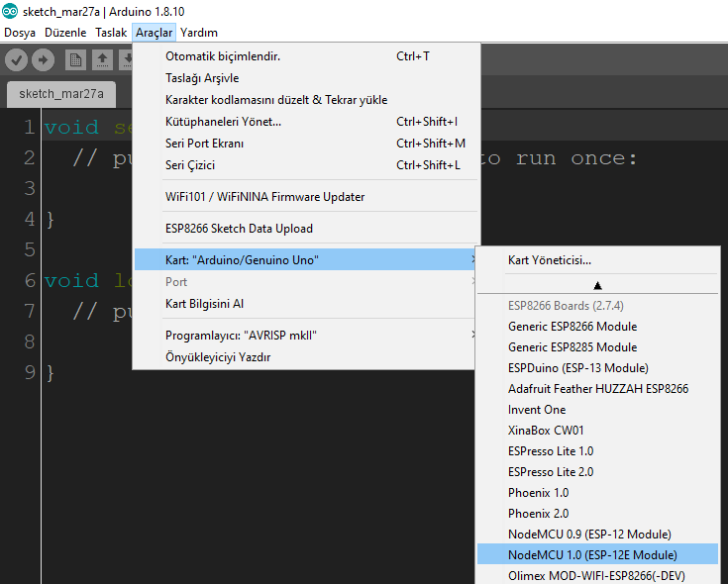The width and height of the screenshot is (728, 584).
Task: Open Seri Çizici
Action: click(x=306, y=165)
